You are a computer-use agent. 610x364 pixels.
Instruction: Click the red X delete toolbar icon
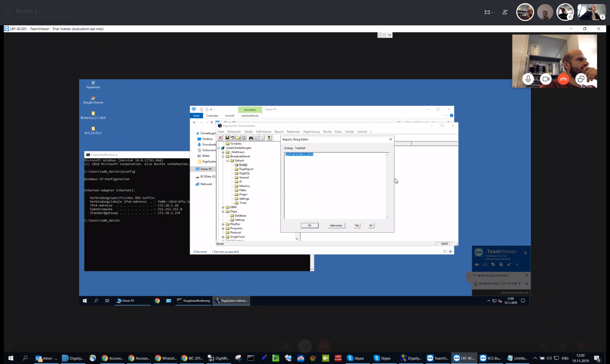click(x=220, y=138)
